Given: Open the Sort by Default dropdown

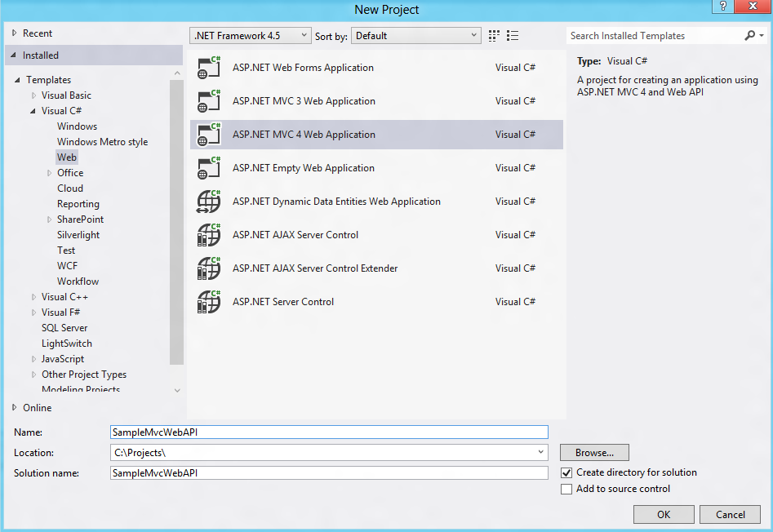Looking at the screenshot, I should pos(415,35).
